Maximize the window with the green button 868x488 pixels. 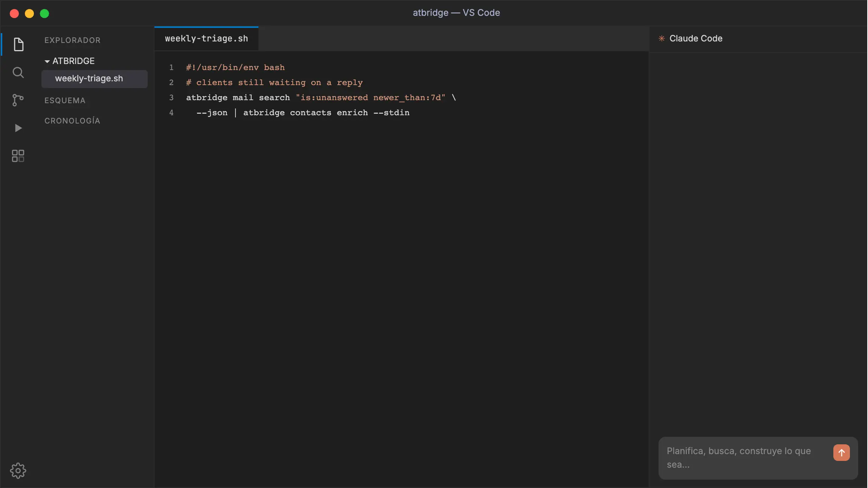44,14
